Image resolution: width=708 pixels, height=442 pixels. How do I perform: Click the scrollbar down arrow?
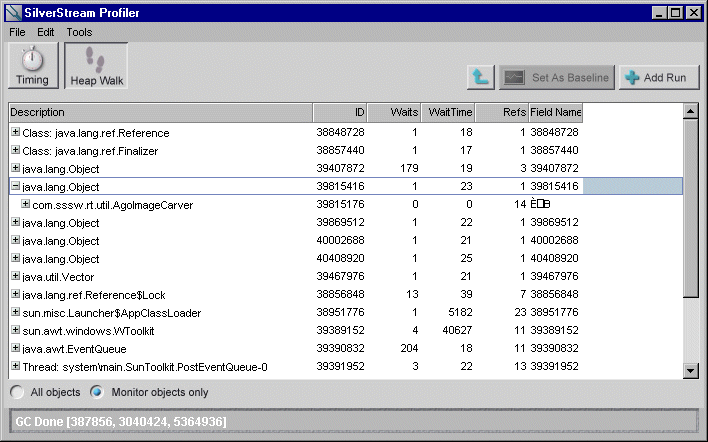pos(691,371)
